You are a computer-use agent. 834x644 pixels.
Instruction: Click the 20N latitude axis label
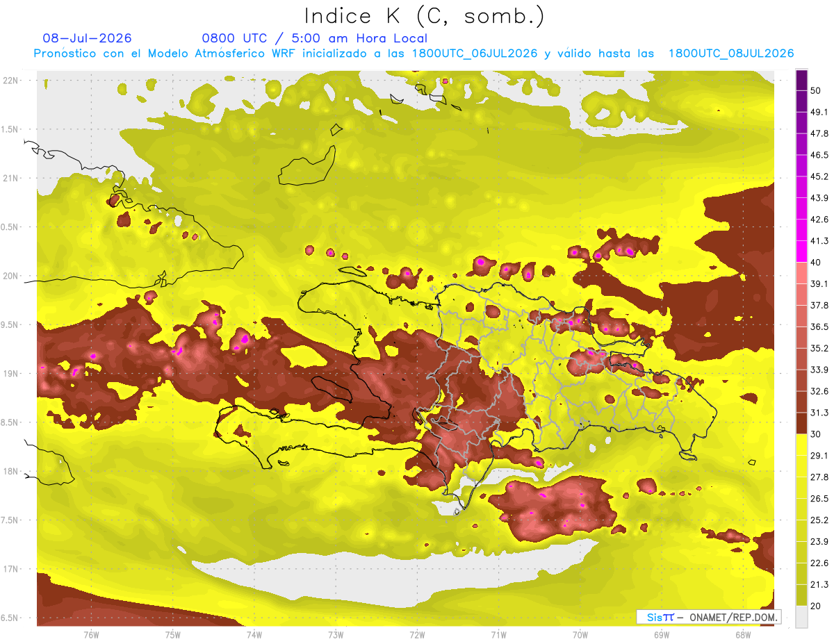pos(12,276)
